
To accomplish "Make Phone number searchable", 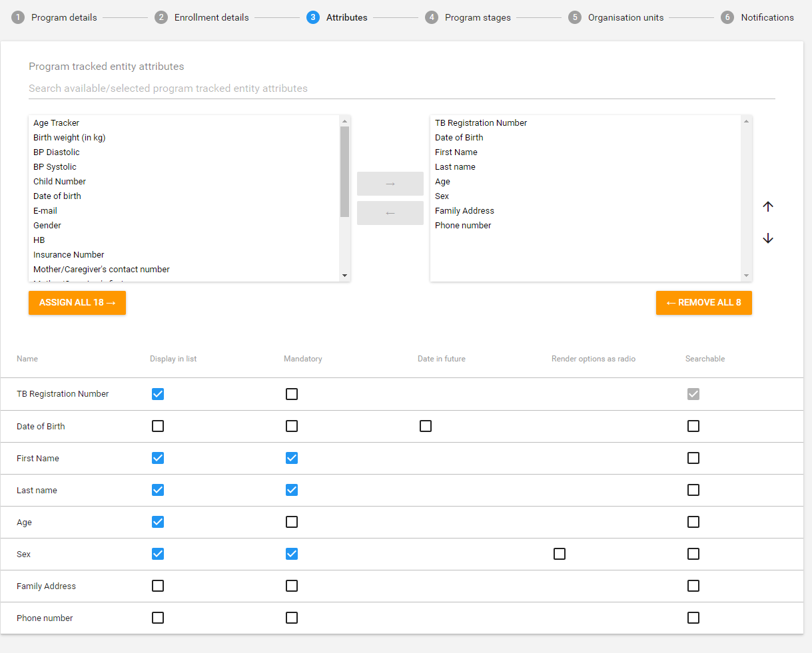I will [x=693, y=618].
